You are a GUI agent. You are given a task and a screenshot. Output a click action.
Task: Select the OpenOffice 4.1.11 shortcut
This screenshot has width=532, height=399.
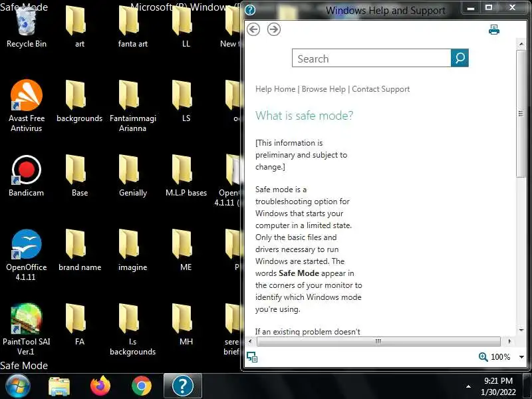tap(26, 255)
